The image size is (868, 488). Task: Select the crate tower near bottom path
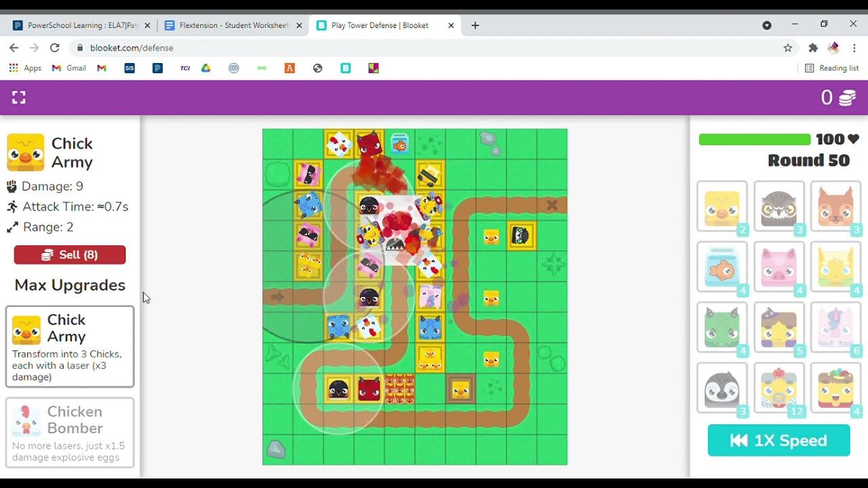click(399, 388)
